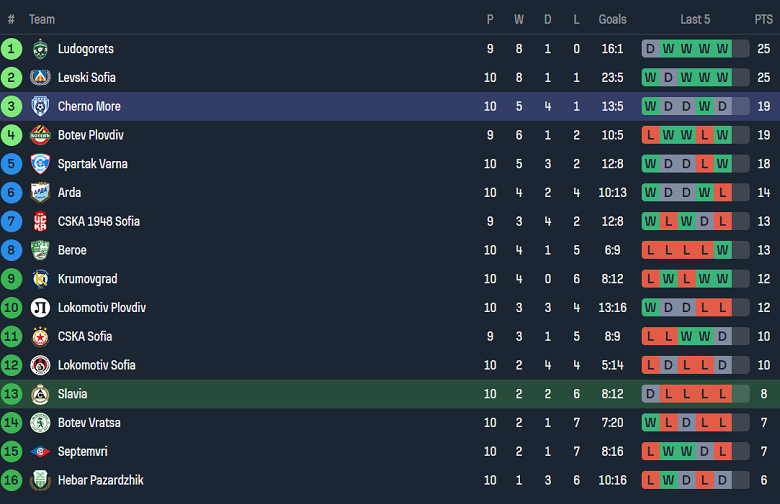Viewport: 780px width, 504px height.
Task: Open the Arda club badge
Action: [40, 193]
